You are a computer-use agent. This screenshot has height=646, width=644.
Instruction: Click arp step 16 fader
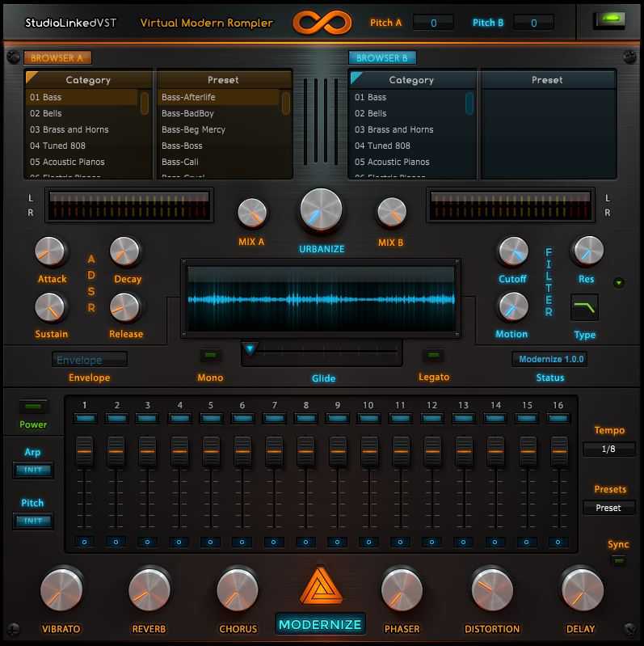[559, 451]
